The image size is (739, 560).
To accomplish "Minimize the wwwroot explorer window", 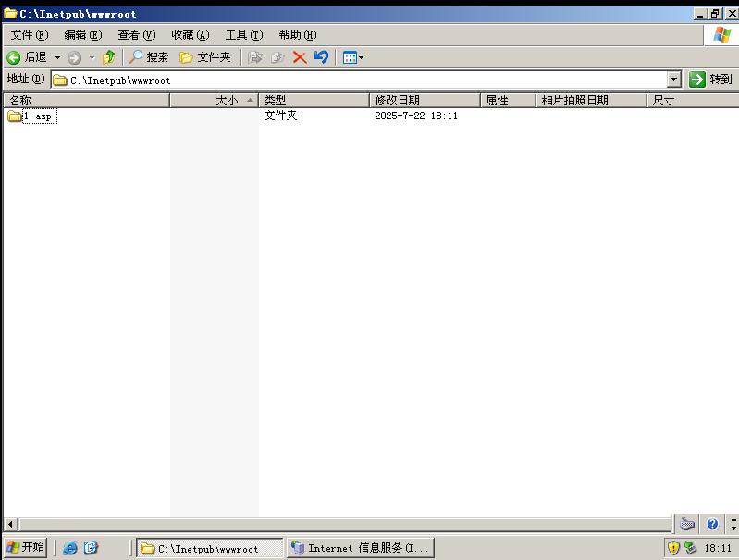I will pyautogui.click(x=700, y=14).
